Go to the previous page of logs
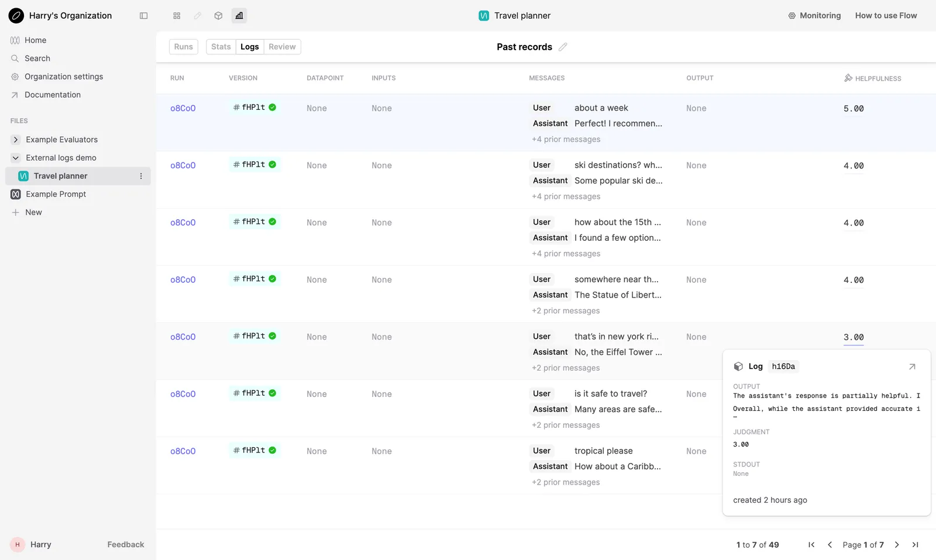This screenshot has height=560, width=936. pyautogui.click(x=830, y=545)
